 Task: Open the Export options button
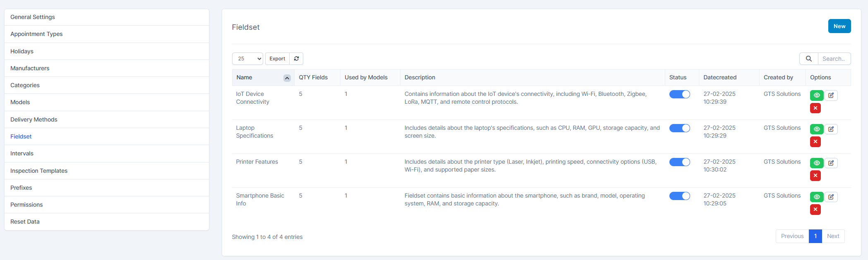pos(277,59)
